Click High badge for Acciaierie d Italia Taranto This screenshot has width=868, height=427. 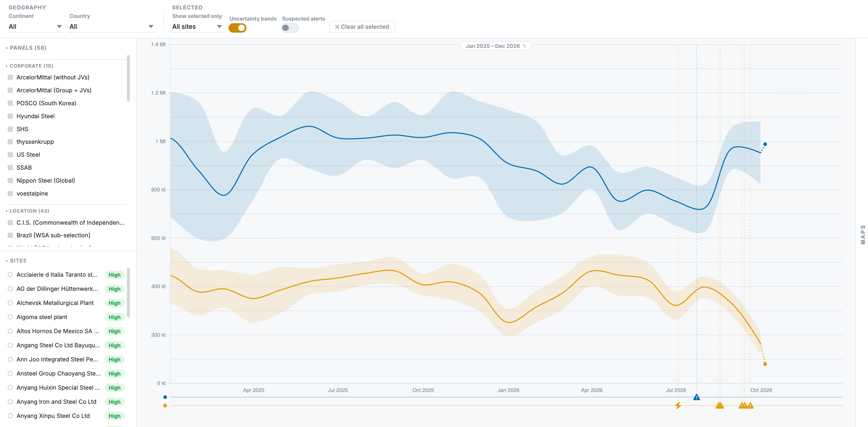tap(115, 275)
